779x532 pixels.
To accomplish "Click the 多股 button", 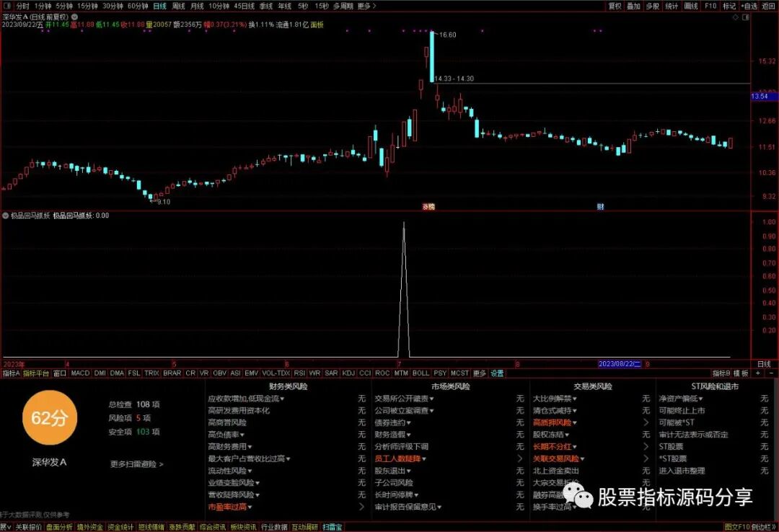I will 652,6.
